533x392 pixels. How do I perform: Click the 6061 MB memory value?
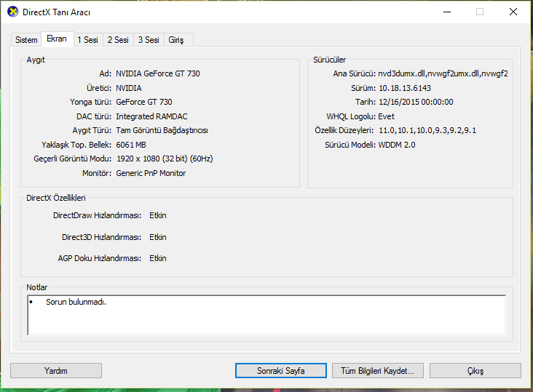131,145
